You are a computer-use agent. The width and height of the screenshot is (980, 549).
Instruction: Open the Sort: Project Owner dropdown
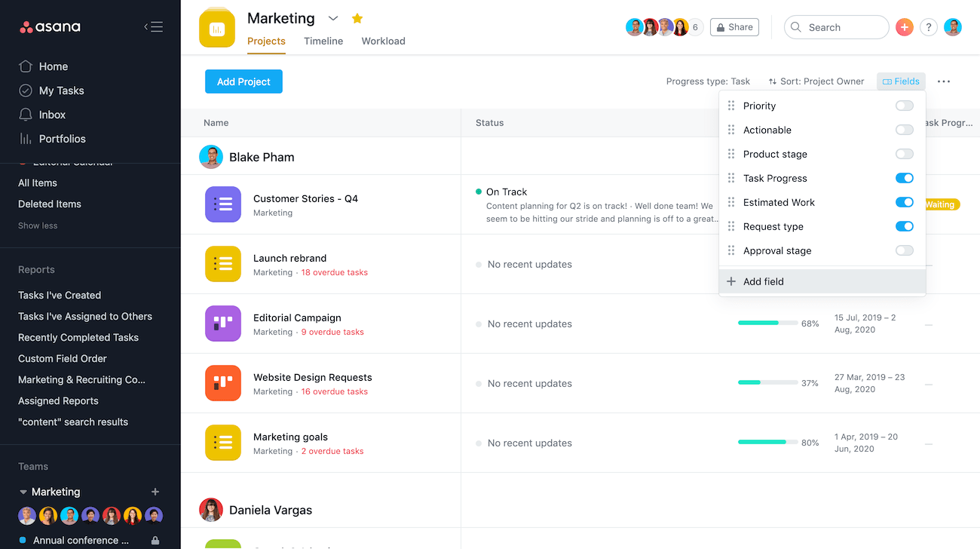tap(816, 81)
